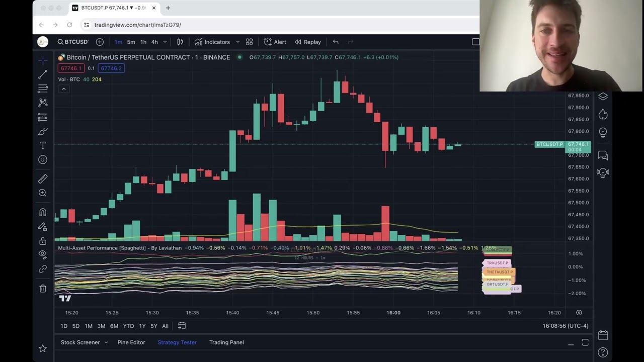This screenshot has height=362, width=644.
Task: Select the 1h timeframe
Action: (x=143, y=42)
